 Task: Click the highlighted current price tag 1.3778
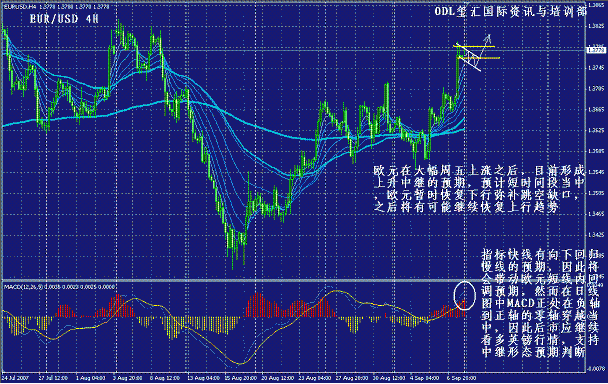click(596, 50)
